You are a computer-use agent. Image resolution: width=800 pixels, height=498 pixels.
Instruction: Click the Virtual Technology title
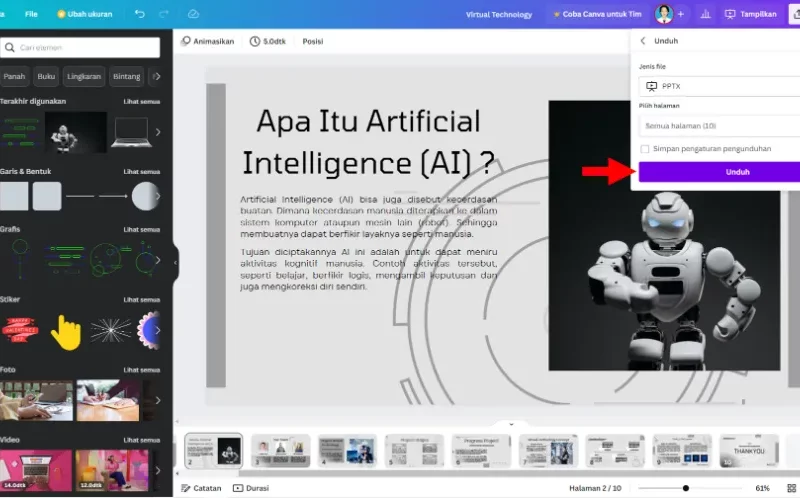click(498, 14)
